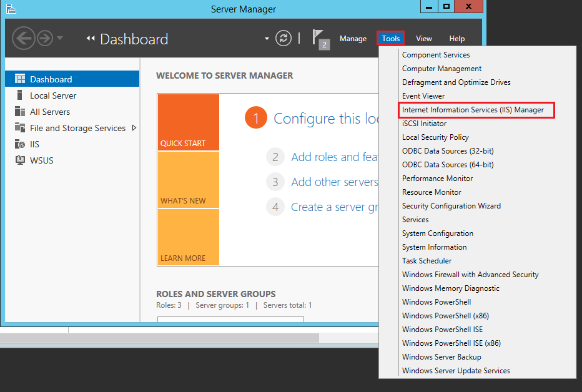Viewport: 582px width, 392px height.
Task: Open the notifications flag icon
Action: (x=319, y=39)
